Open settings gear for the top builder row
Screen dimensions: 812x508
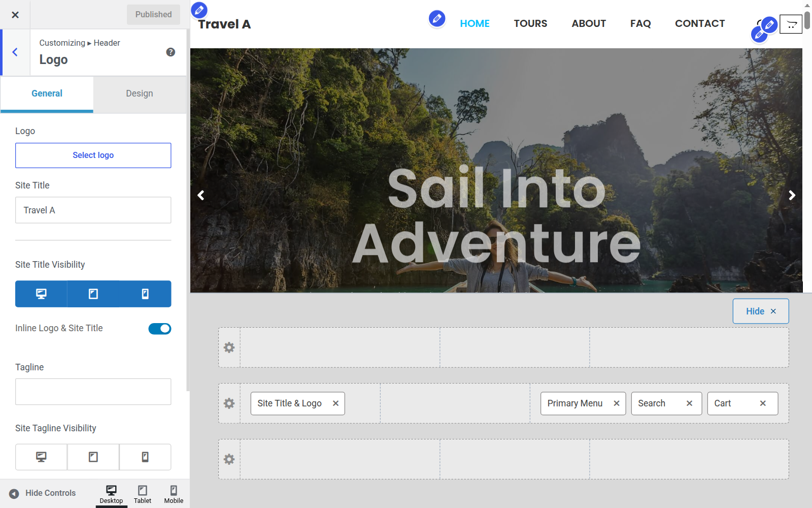click(x=229, y=347)
